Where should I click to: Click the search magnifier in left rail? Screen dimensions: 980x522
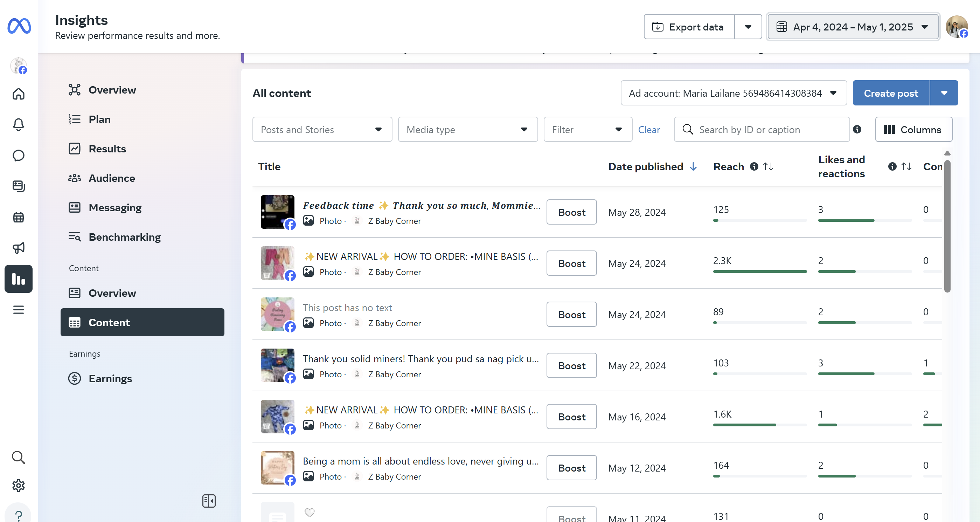point(18,457)
